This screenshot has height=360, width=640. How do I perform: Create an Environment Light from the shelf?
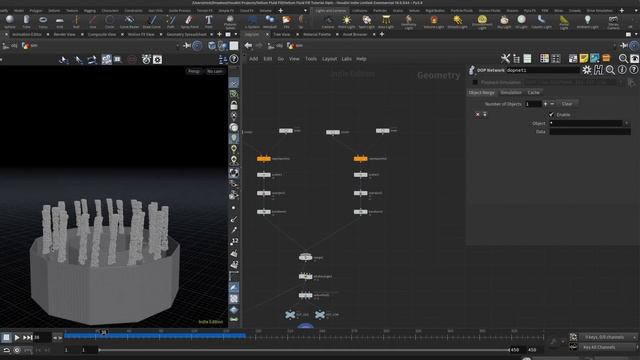tap(482, 22)
